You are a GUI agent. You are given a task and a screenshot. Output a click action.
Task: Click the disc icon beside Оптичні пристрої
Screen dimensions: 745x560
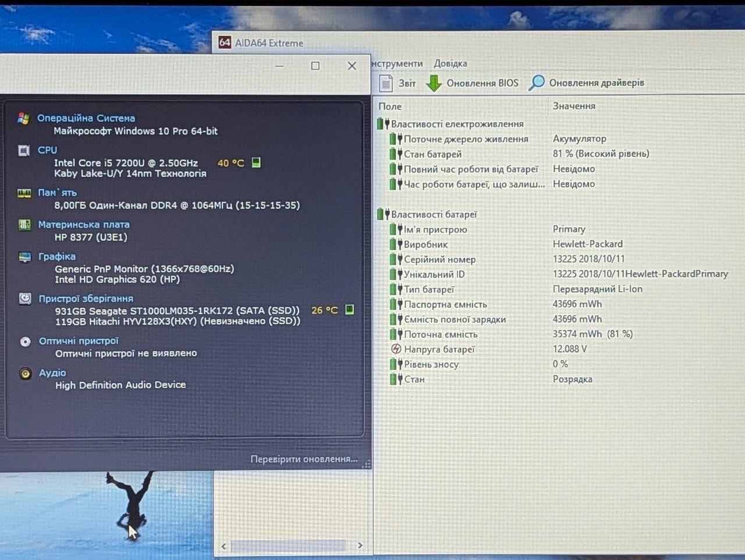(x=25, y=341)
